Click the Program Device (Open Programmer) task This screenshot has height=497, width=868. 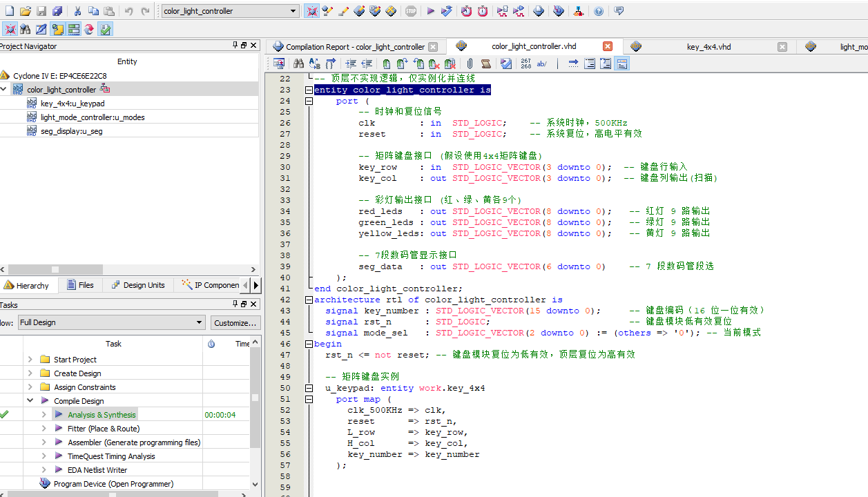coord(113,484)
